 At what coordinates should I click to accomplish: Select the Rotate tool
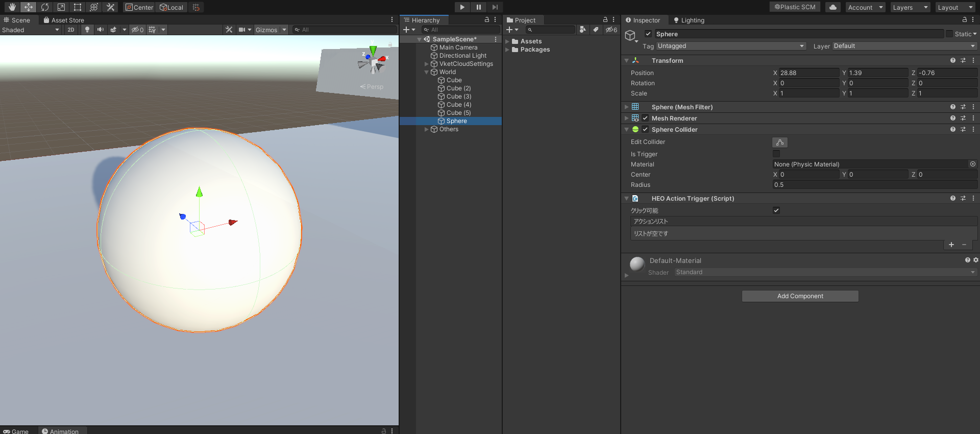(x=45, y=7)
